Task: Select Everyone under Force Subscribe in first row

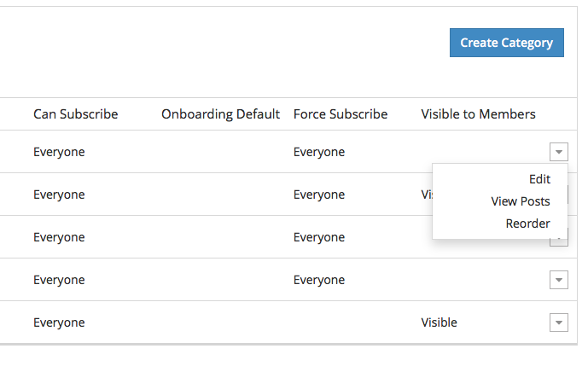Action: click(x=319, y=152)
